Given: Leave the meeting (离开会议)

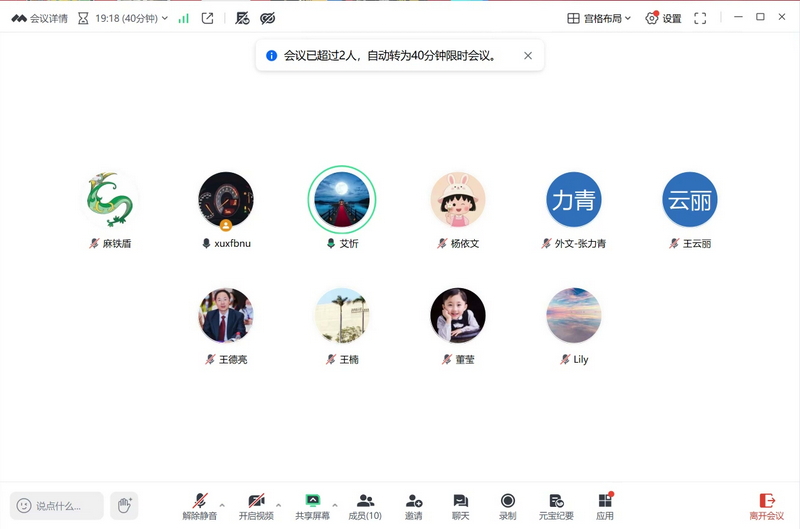Looking at the screenshot, I should (x=766, y=506).
